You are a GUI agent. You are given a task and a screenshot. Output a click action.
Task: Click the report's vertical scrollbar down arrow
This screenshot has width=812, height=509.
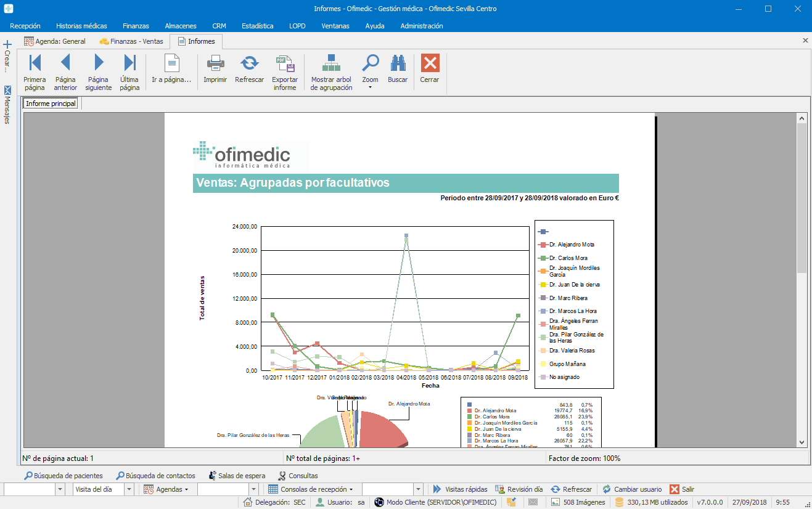click(x=802, y=442)
